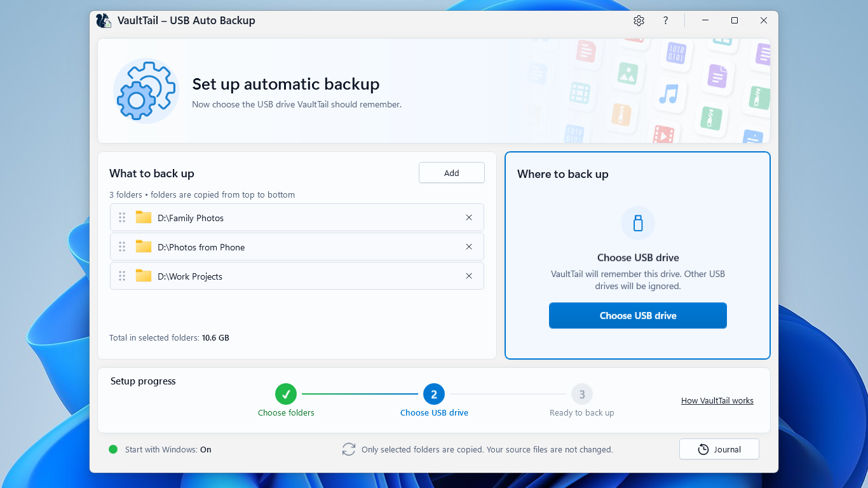Click the What to back up heading
The image size is (868, 488).
[152, 173]
